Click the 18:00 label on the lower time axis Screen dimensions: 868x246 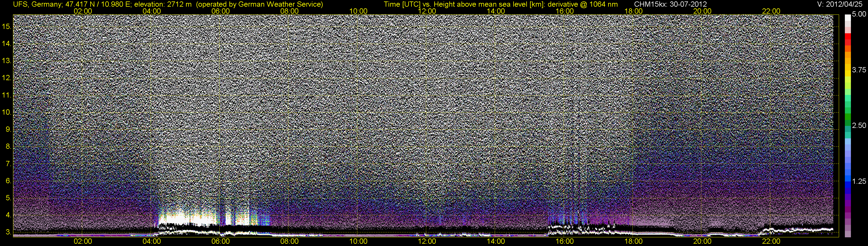pyautogui.click(x=633, y=241)
